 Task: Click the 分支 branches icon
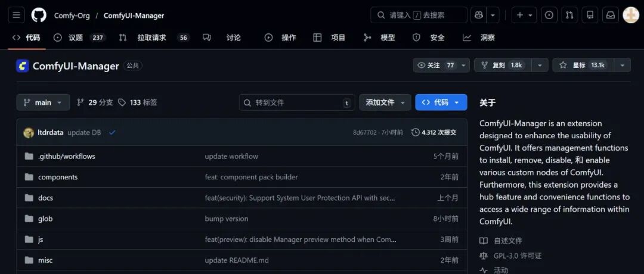[80, 102]
